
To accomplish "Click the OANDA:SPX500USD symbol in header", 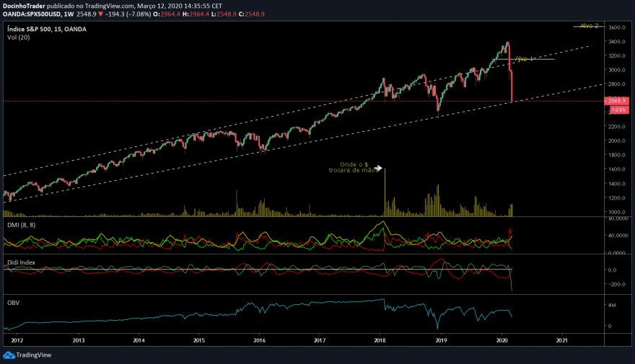I will [x=32, y=14].
